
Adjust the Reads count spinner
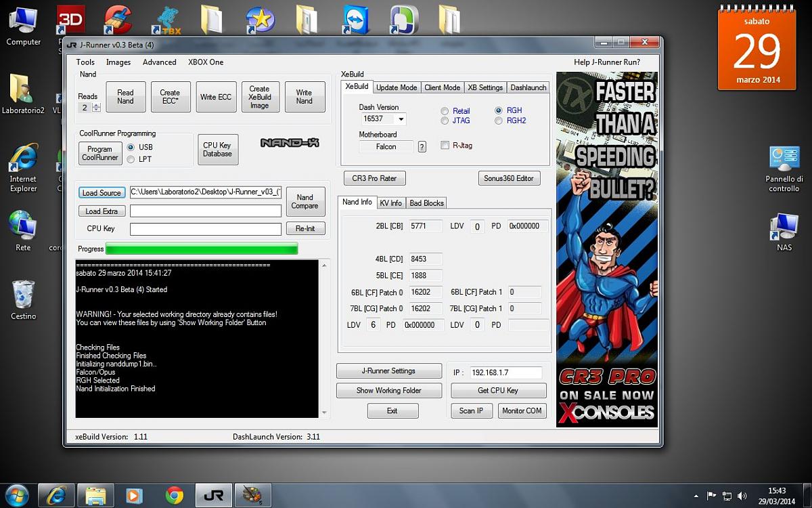[96, 108]
